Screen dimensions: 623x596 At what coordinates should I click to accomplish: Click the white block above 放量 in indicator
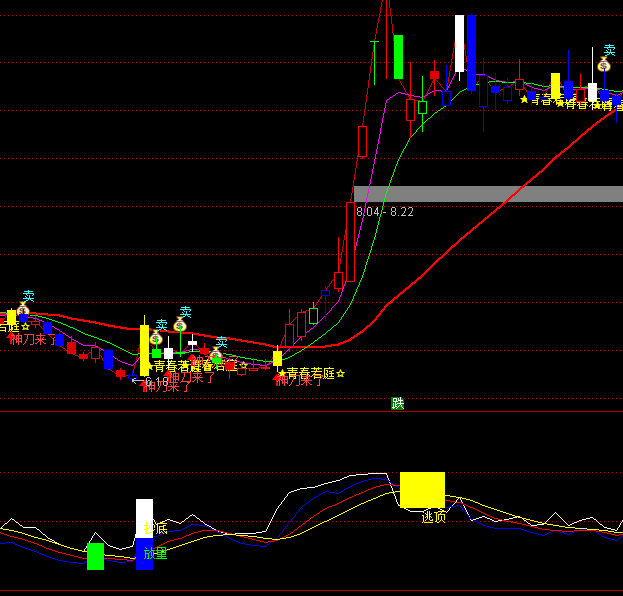click(x=145, y=517)
